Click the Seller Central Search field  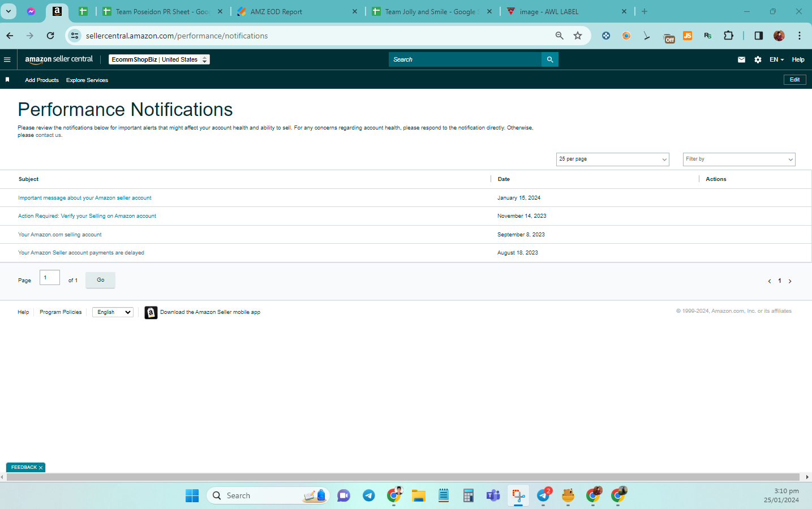point(465,59)
